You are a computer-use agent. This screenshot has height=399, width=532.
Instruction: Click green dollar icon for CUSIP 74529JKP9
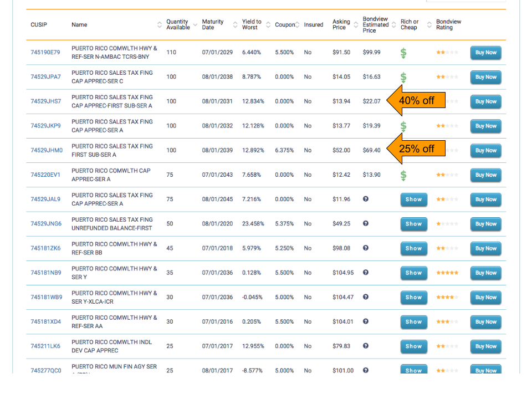pyautogui.click(x=403, y=126)
